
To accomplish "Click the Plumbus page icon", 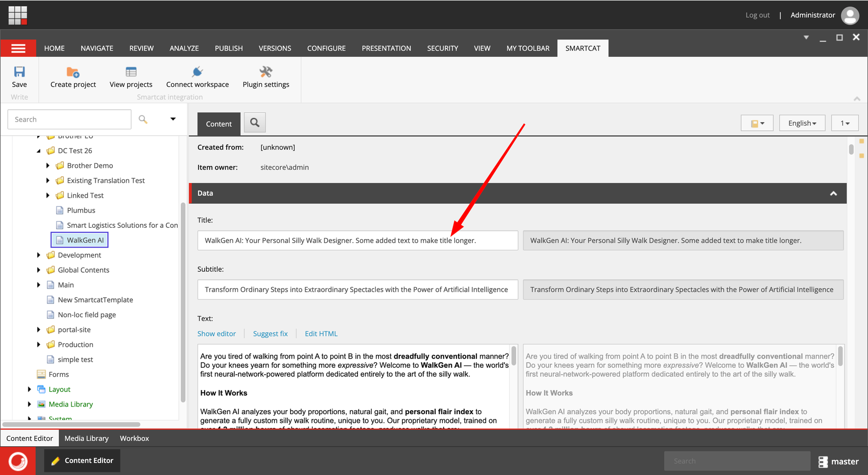I will [x=60, y=210].
